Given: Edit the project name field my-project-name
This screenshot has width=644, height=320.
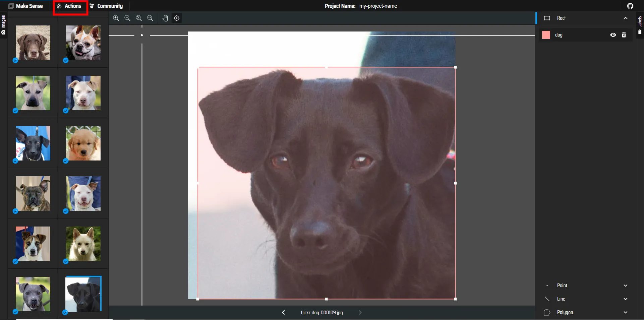Looking at the screenshot, I should (378, 6).
